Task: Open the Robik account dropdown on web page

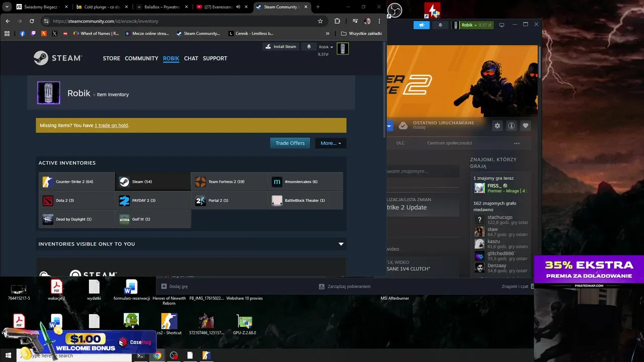Action: [326, 47]
